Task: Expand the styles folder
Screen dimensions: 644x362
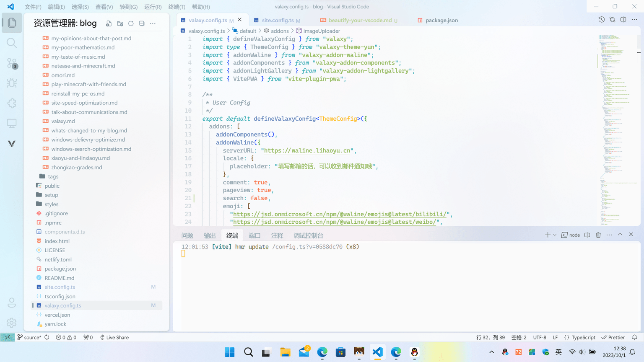Action: click(52, 204)
